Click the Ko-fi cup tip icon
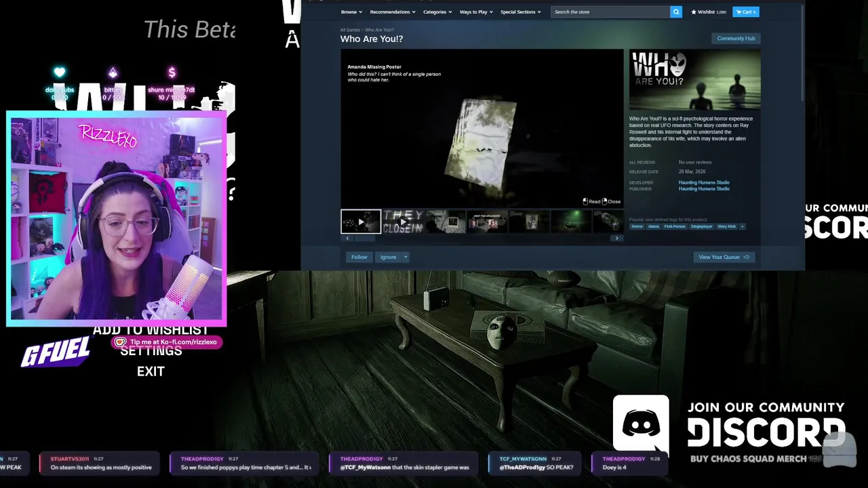This screenshot has width=868, height=488. (121, 342)
